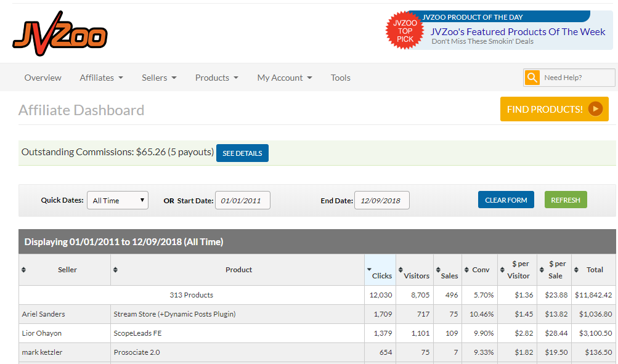618x364 pixels.
Task: Sort table by Product column arrows
Action: [x=115, y=270]
